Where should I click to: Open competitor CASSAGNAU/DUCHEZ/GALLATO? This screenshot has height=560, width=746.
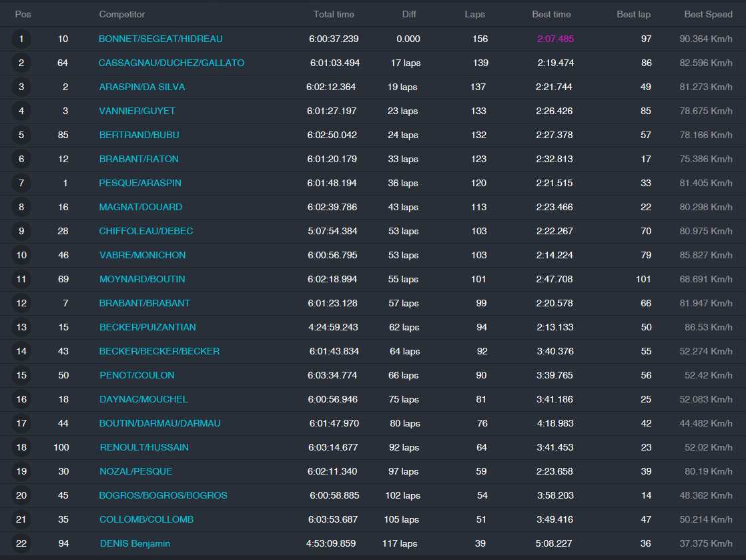tap(171, 63)
